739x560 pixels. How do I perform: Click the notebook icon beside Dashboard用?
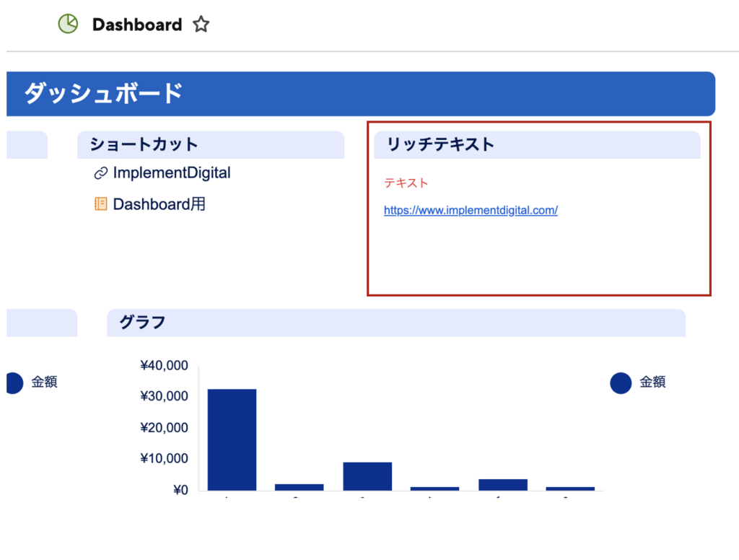pos(100,204)
